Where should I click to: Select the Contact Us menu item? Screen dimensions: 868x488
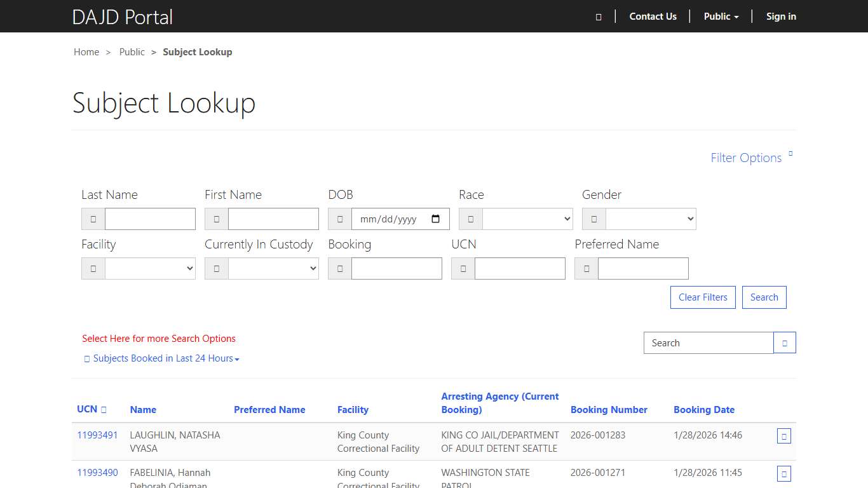(653, 17)
